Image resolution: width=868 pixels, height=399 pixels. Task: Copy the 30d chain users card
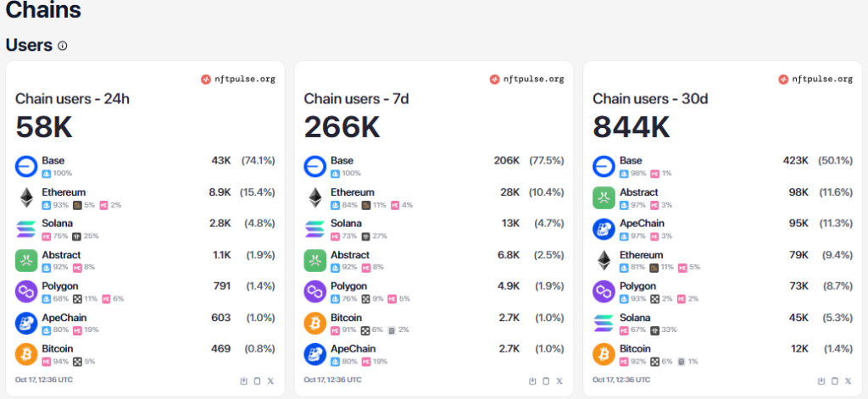click(x=835, y=380)
